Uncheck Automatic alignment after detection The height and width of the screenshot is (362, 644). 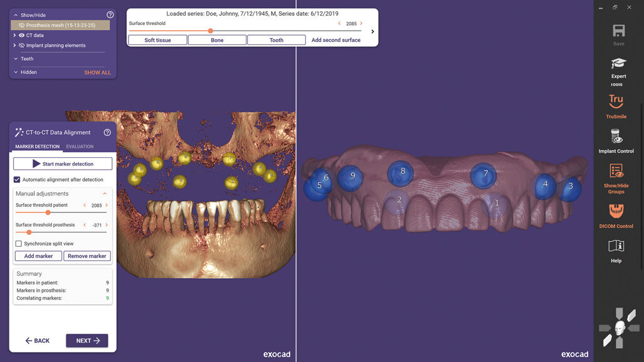pos(16,179)
